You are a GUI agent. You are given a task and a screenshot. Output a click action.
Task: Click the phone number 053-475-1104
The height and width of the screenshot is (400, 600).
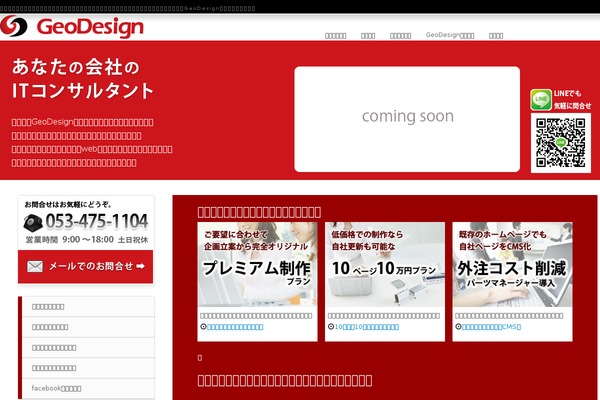96,221
